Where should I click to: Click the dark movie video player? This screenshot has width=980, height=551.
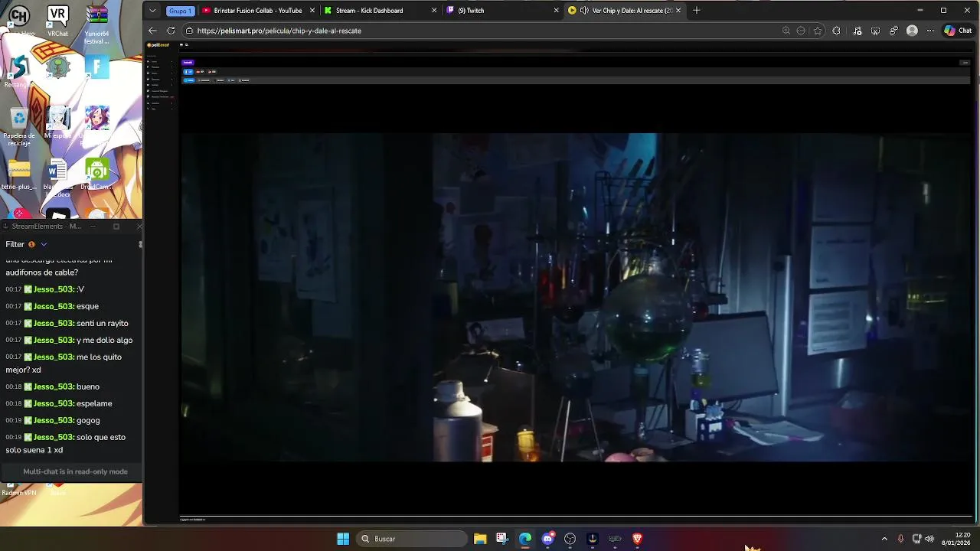pos(575,297)
